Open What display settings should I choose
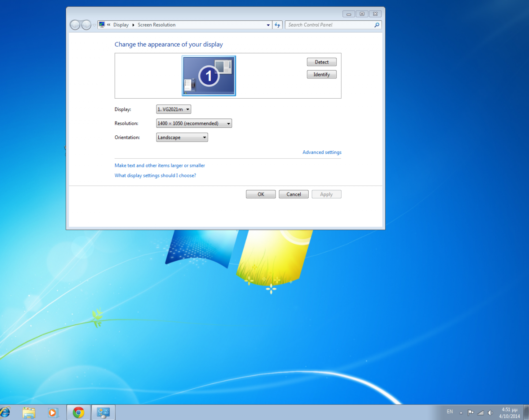Screen dimensions: 529x420 click(x=155, y=175)
